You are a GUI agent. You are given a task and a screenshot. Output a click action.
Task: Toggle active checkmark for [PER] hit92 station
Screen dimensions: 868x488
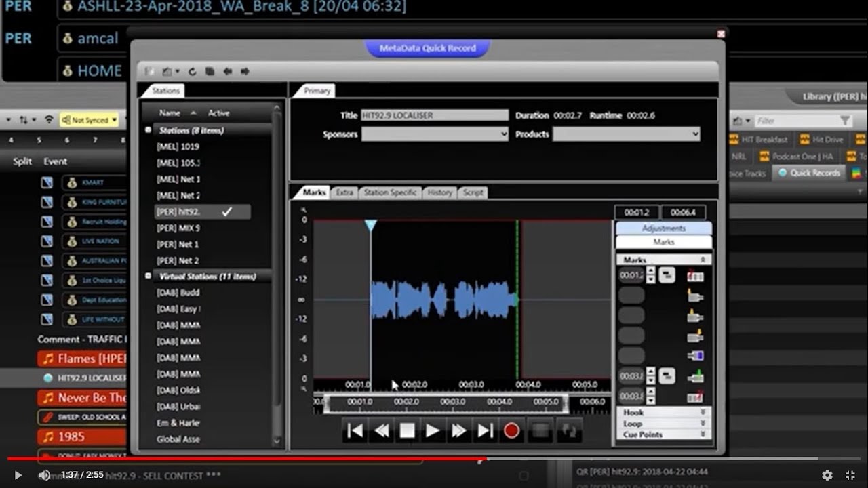(x=227, y=211)
